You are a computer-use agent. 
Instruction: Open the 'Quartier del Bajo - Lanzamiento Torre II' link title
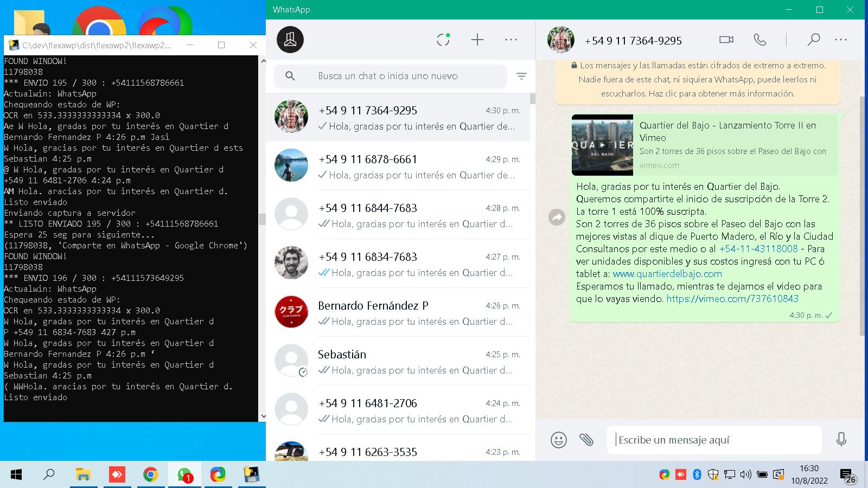click(727, 131)
